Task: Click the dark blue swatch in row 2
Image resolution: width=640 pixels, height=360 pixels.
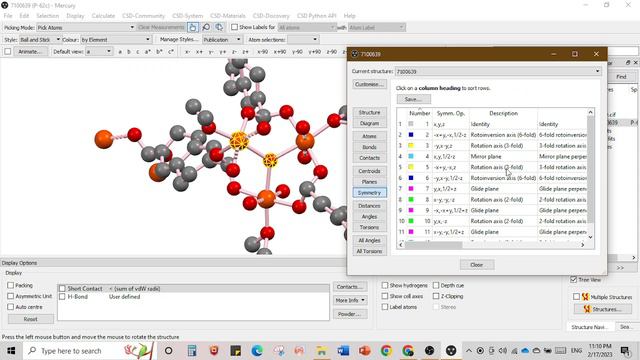Action: point(411,135)
